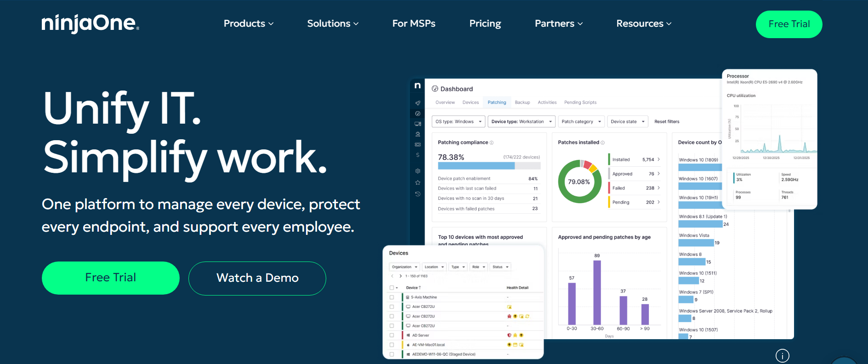This screenshot has width=868, height=364.
Task: Click the dollar sign icon in the sidebar
Action: coord(418,155)
